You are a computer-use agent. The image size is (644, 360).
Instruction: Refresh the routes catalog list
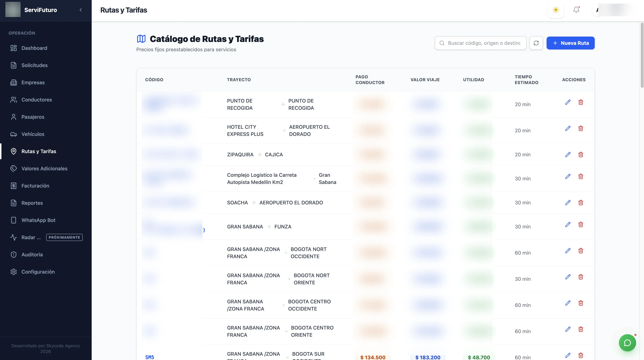tap(536, 43)
